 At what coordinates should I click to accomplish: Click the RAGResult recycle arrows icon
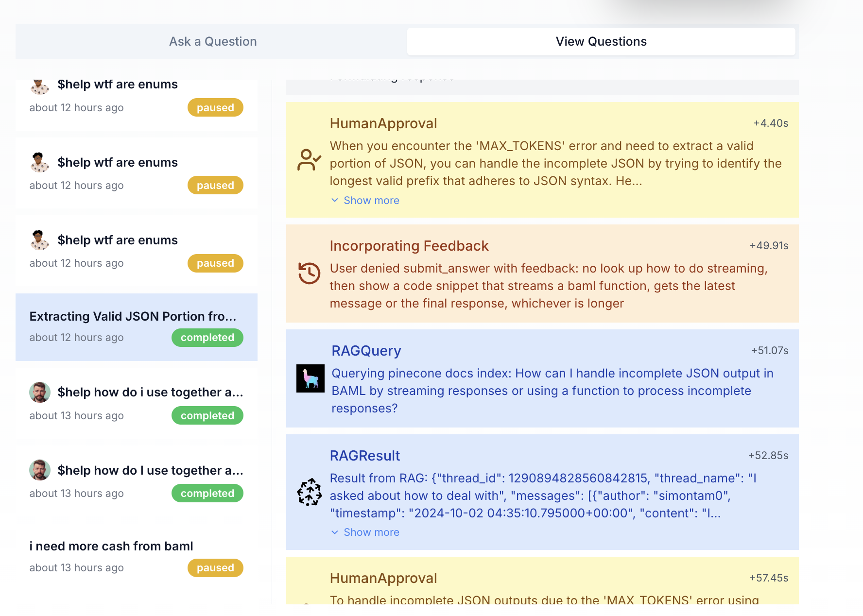309,492
